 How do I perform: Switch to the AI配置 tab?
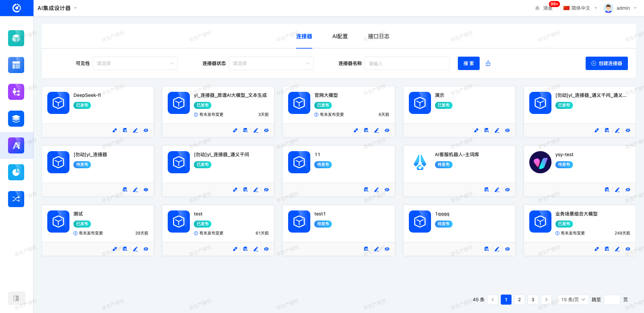pos(340,36)
